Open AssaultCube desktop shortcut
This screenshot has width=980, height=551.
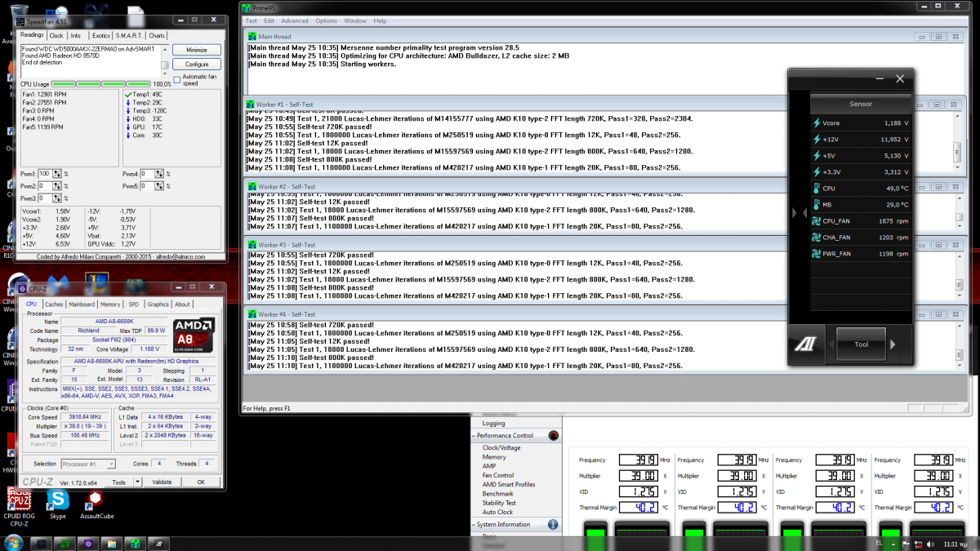click(x=96, y=505)
